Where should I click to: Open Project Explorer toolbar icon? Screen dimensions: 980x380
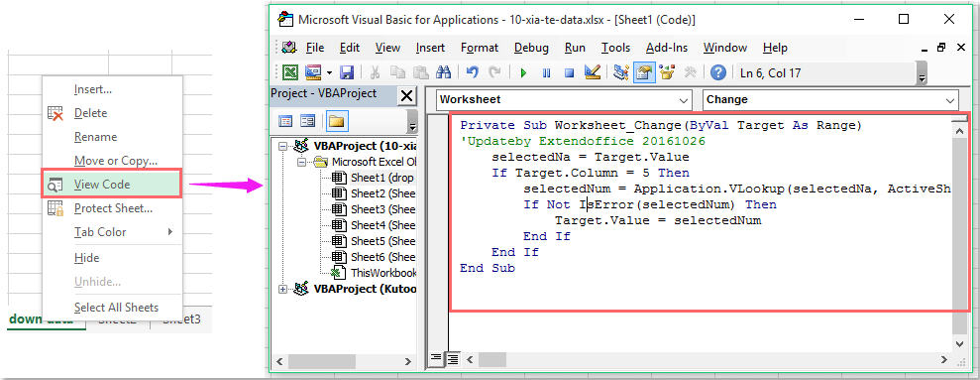(620, 72)
